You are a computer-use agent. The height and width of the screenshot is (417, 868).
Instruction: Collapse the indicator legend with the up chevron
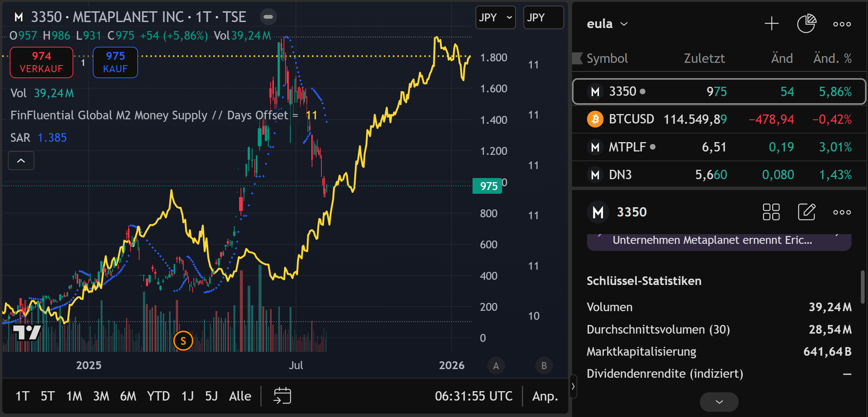point(21,161)
